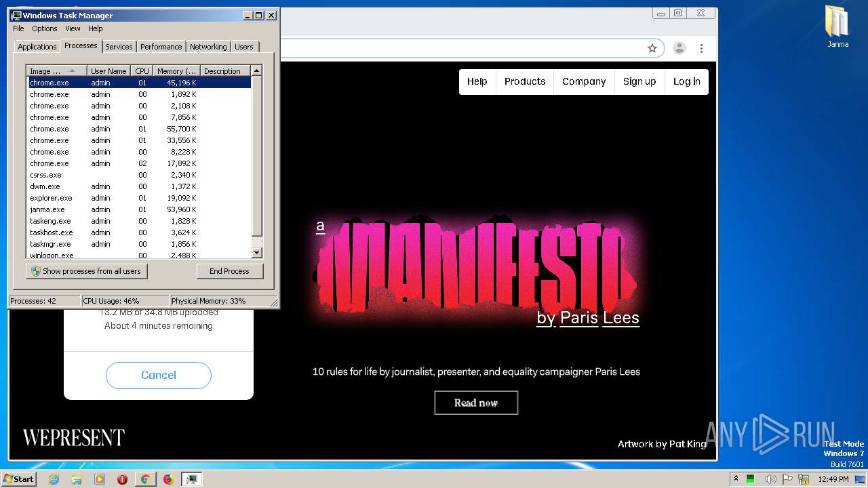Click the network warning tray icon
This screenshot has height=488, width=868.
(x=804, y=479)
